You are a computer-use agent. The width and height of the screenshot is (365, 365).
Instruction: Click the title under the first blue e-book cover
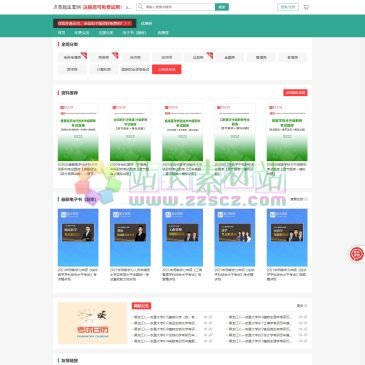click(x=78, y=274)
